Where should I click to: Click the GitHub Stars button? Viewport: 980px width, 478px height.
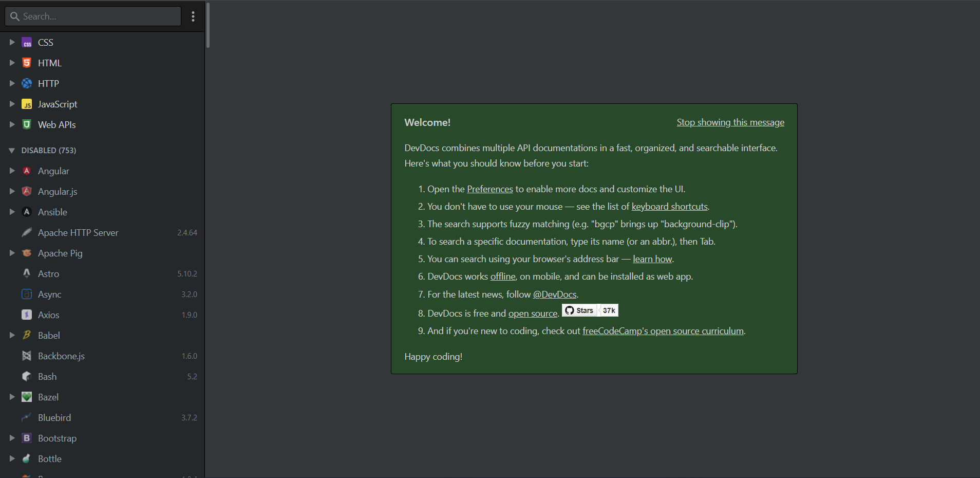pos(589,310)
